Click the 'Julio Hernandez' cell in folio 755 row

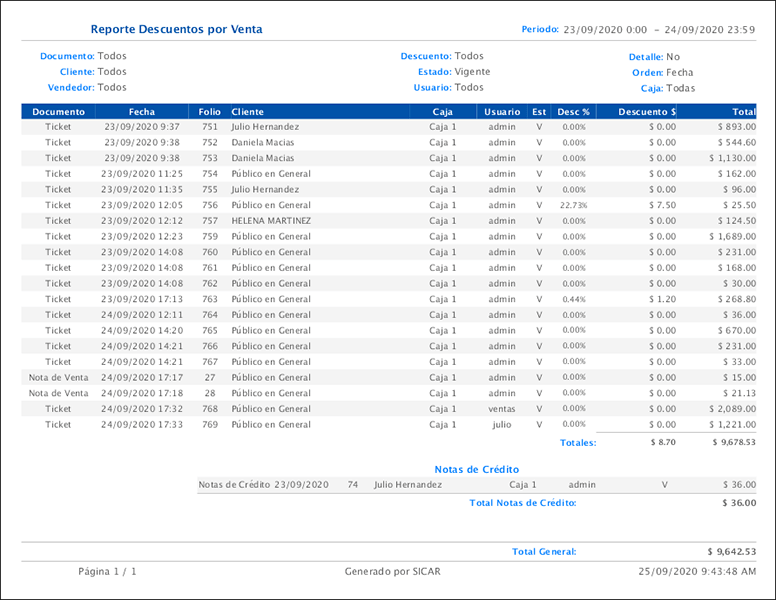[265, 190]
